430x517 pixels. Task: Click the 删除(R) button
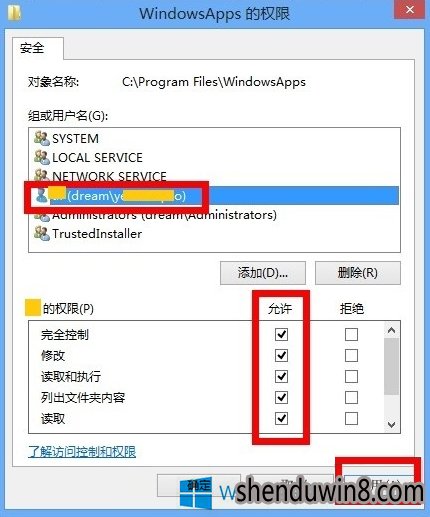pyautogui.click(x=358, y=273)
